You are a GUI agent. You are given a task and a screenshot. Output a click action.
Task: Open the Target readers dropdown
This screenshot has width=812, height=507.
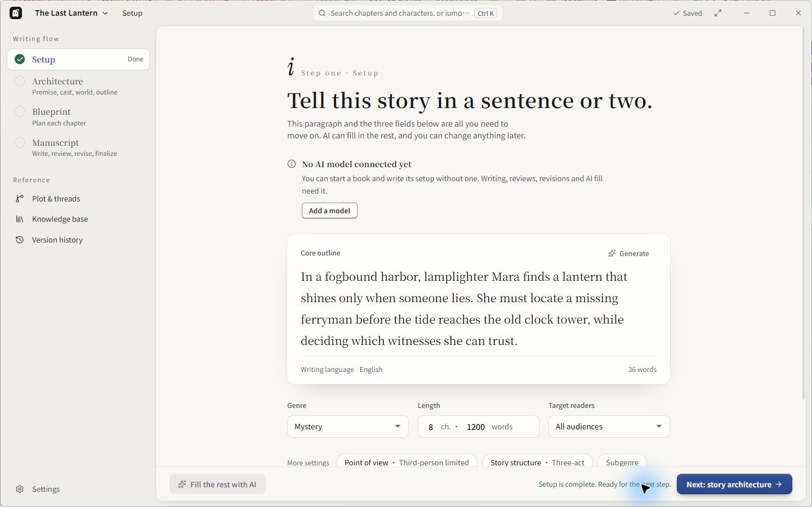[x=609, y=427]
